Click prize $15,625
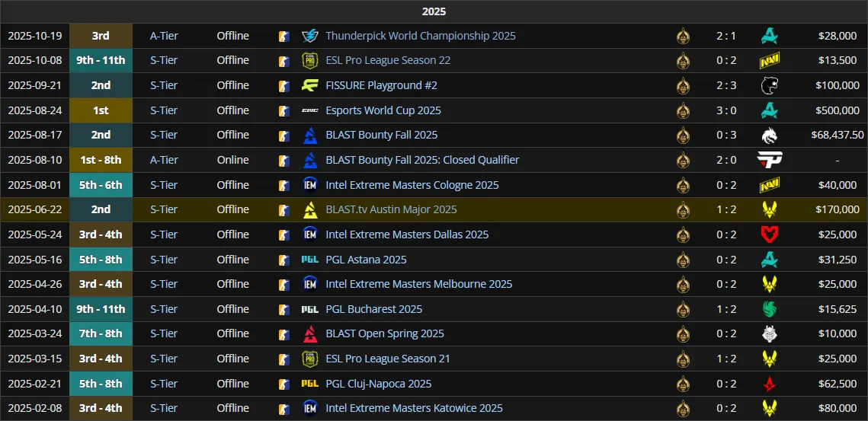This screenshot has height=421, width=868. (838, 308)
